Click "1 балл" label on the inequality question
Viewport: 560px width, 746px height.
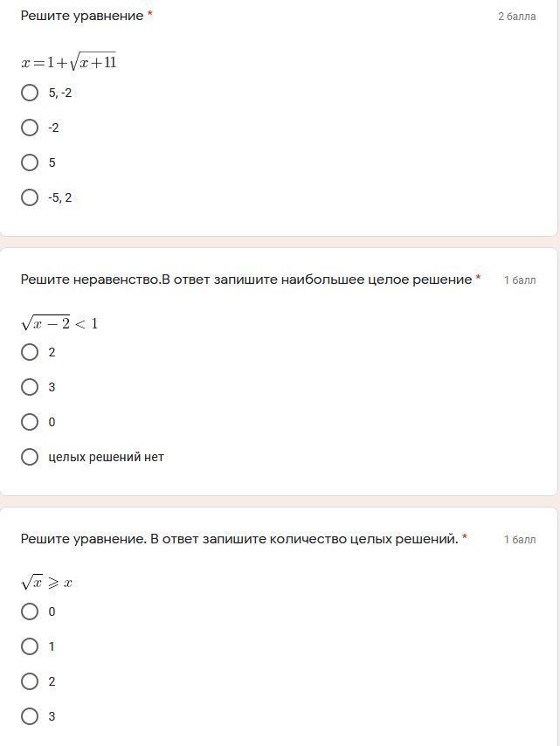[x=520, y=280]
